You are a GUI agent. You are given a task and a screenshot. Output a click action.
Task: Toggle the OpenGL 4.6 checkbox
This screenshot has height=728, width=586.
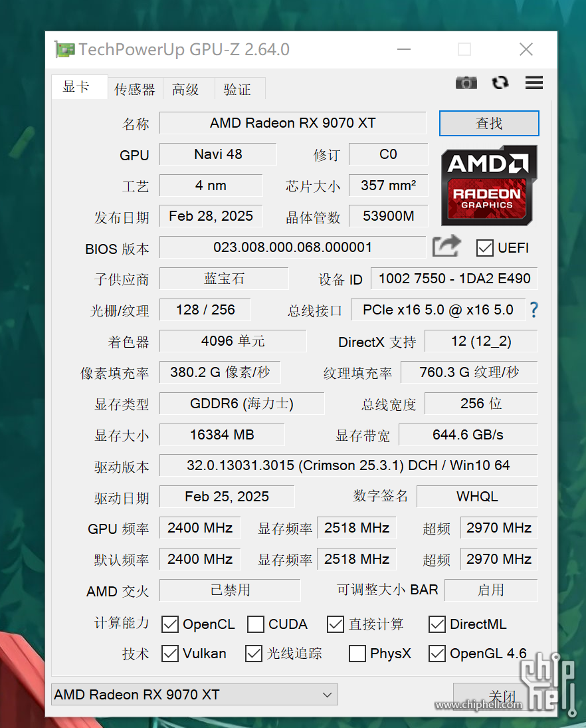(437, 654)
